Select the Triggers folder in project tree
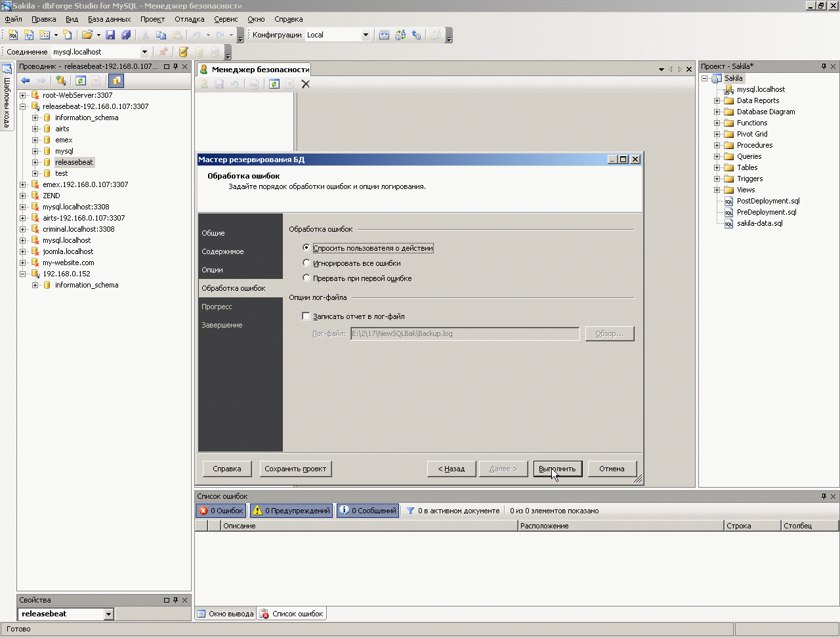The height and width of the screenshot is (638, 840). tap(749, 179)
